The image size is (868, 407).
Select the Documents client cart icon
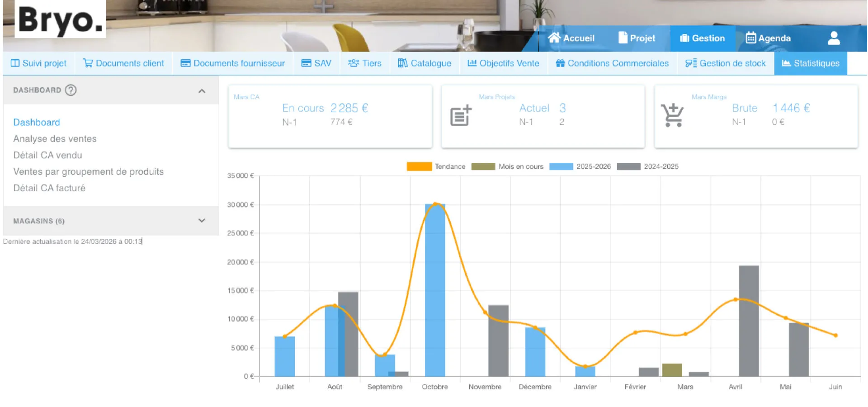point(89,63)
